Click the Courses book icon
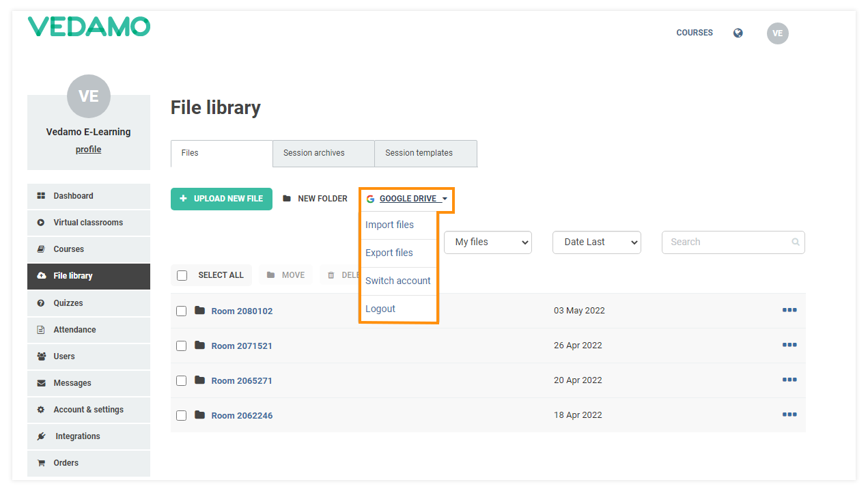The image size is (868, 491). 41,249
